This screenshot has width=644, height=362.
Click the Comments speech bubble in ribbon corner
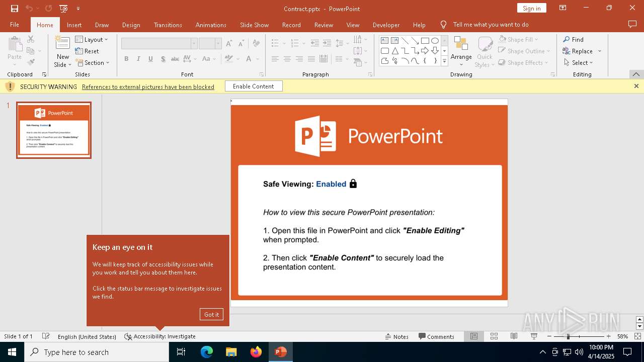(632, 25)
